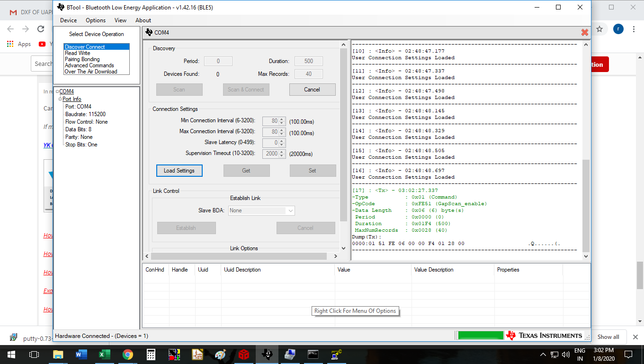This screenshot has width=644, height=364.
Task: Click Min Connection Interval spinner arrows
Action: click(282, 121)
